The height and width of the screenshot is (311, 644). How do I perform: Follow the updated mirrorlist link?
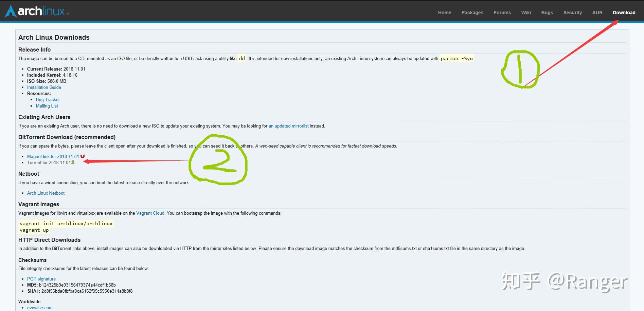point(289,126)
